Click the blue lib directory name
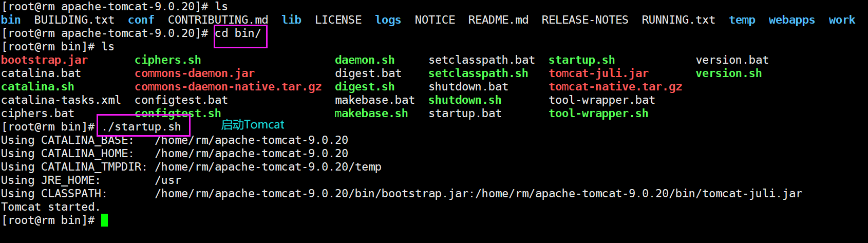 [291, 20]
